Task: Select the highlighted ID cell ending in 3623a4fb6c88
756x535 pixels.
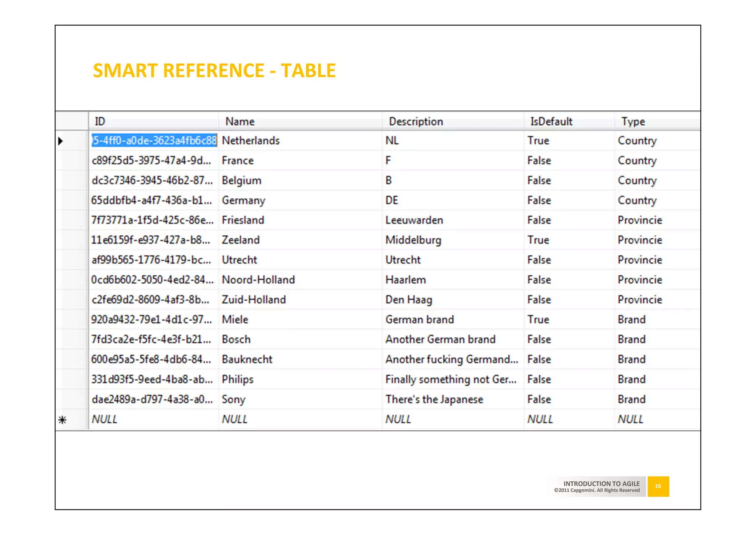Action: [x=154, y=140]
